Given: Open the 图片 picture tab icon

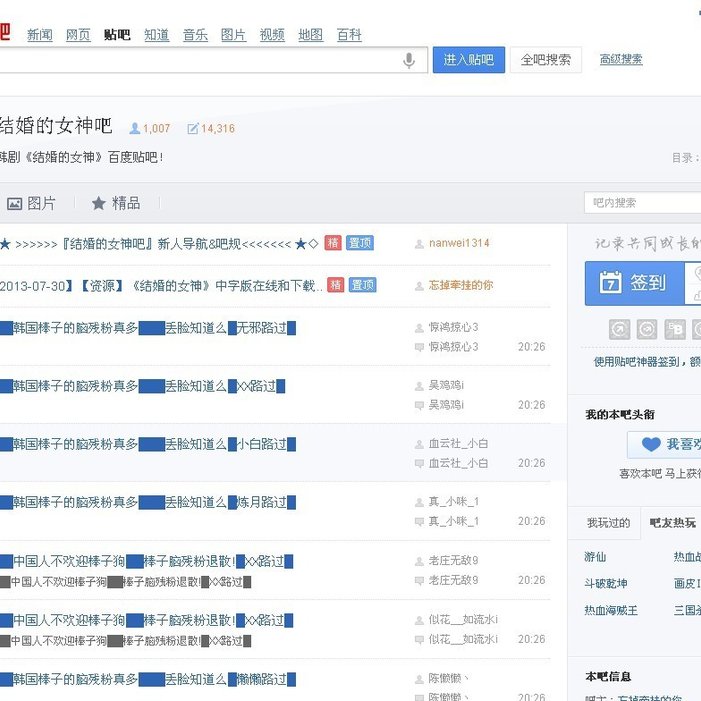Looking at the screenshot, I should coord(14,204).
